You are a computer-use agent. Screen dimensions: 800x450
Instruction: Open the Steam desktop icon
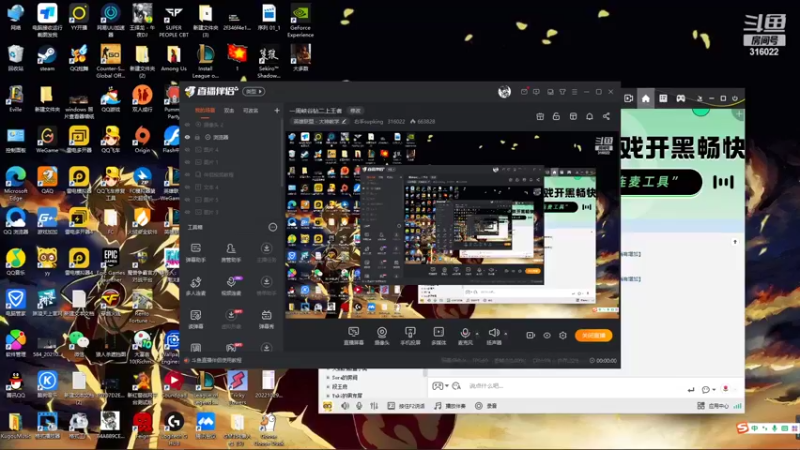click(x=47, y=58)
